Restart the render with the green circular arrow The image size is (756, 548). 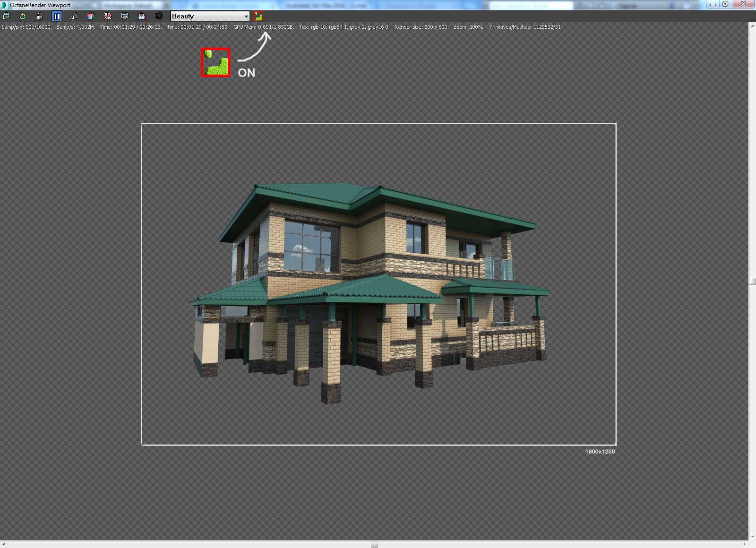click(x=23, y=16)
